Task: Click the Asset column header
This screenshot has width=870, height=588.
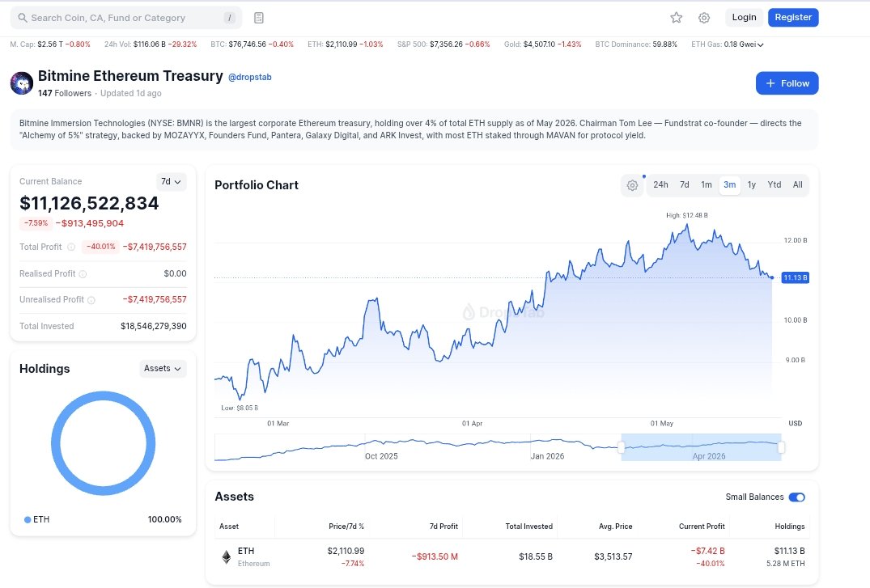Action: [x=228, y=527]
